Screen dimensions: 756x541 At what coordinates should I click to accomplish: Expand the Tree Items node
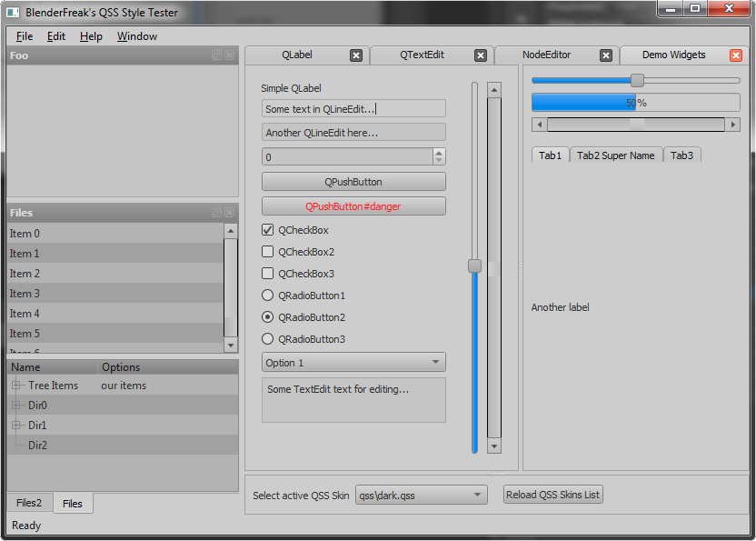pos(16,386)
